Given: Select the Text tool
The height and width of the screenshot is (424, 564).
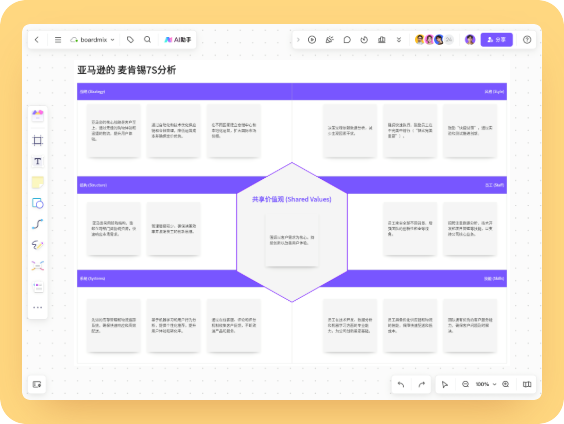Looking at the screenshot, I should click(x=38, y=161).
